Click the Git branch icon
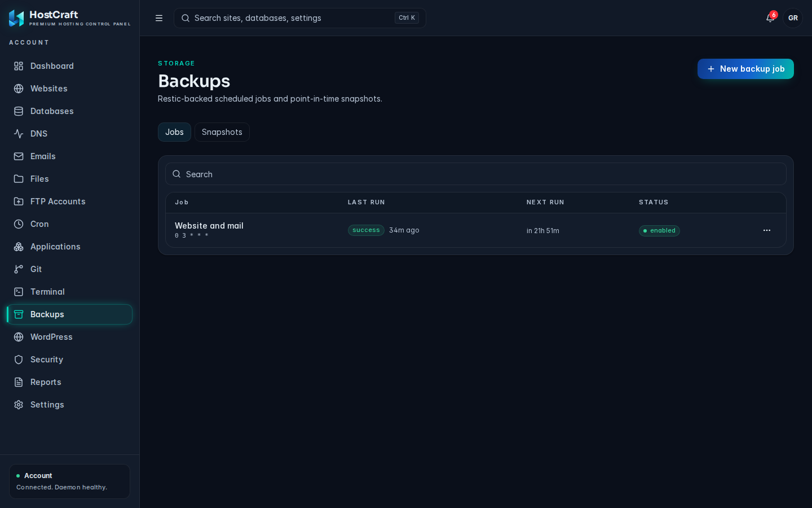 [19, 269]
